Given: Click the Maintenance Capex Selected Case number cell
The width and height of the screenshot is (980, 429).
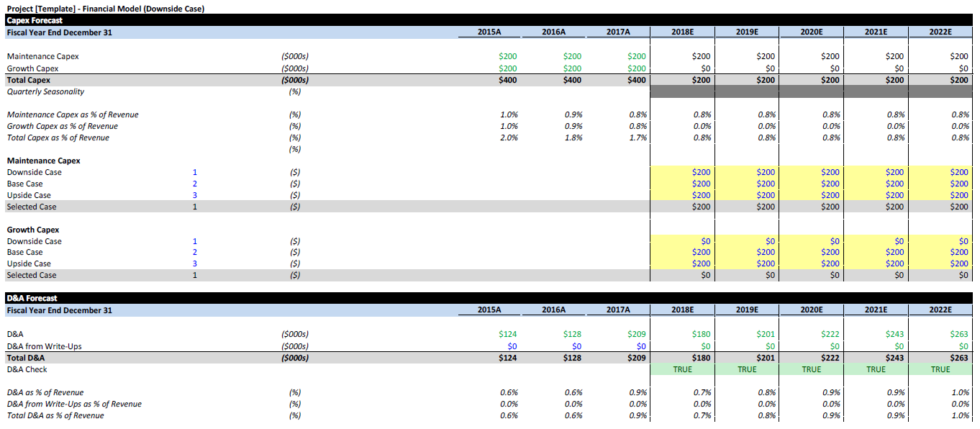Looking at the screenshot, I should click(194, 207).
